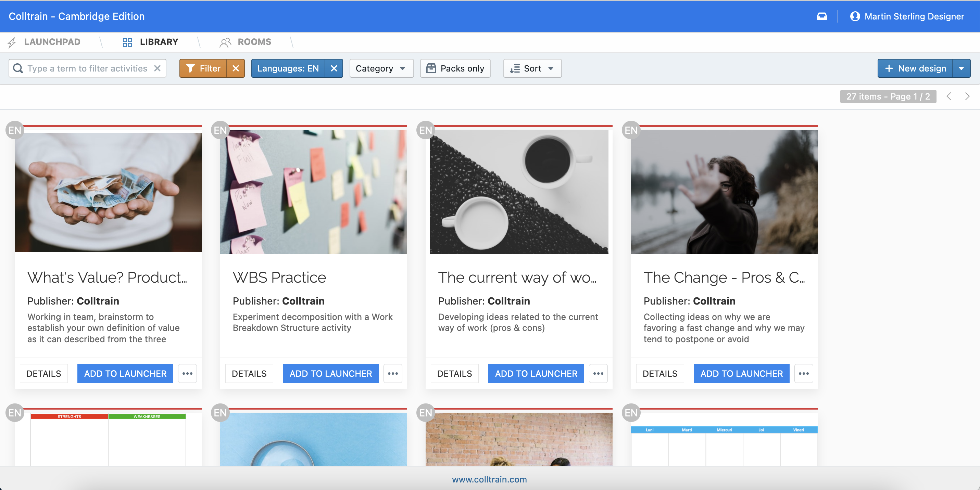Select the Filter funnel icon

click(191, 68)
